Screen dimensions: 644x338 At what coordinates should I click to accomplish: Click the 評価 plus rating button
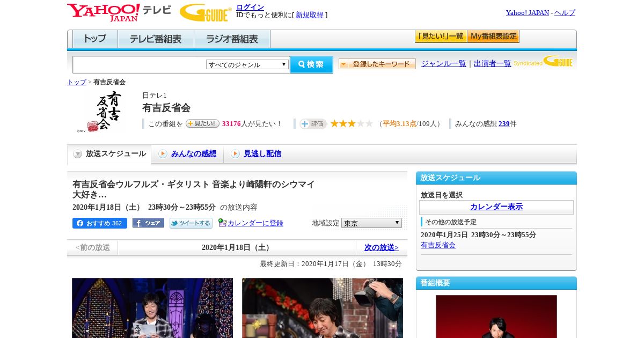(x=313, y=124)
